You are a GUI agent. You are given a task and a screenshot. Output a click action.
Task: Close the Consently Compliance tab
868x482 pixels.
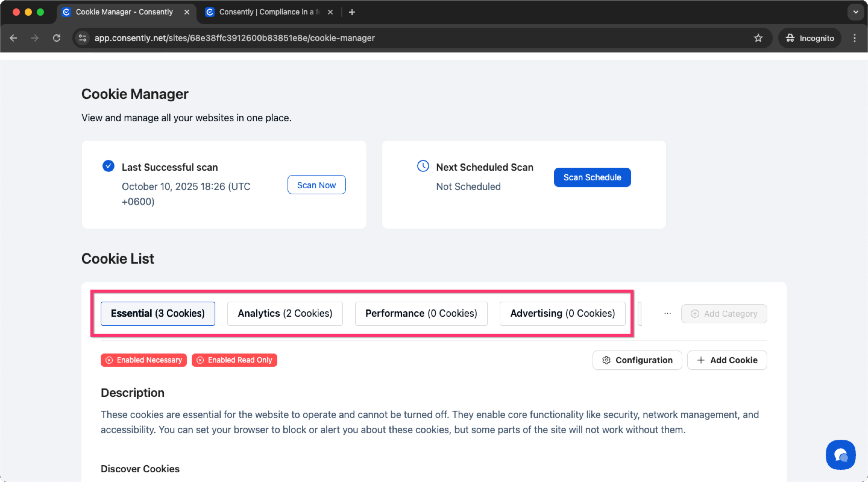pyautogui.click(x=330, y=12)
